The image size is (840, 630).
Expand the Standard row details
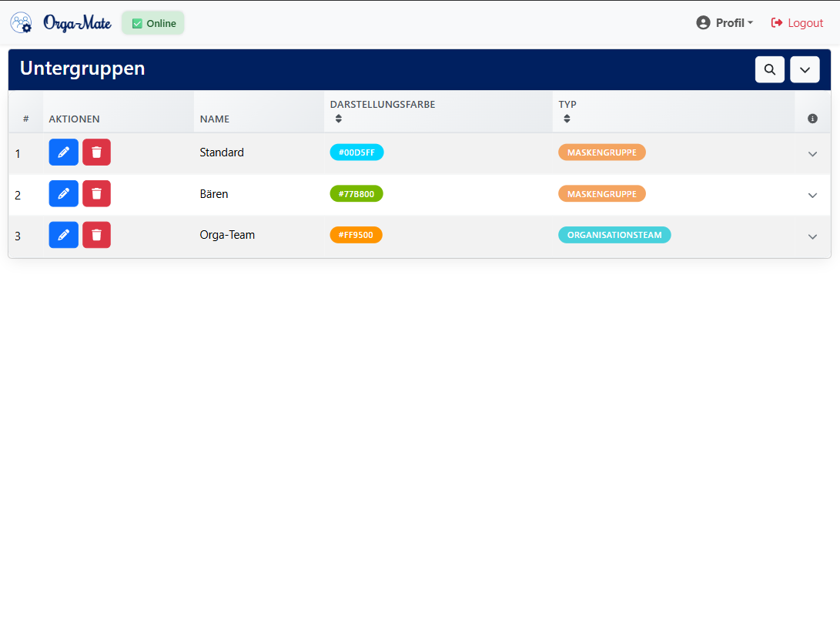(x=812, y=154)
